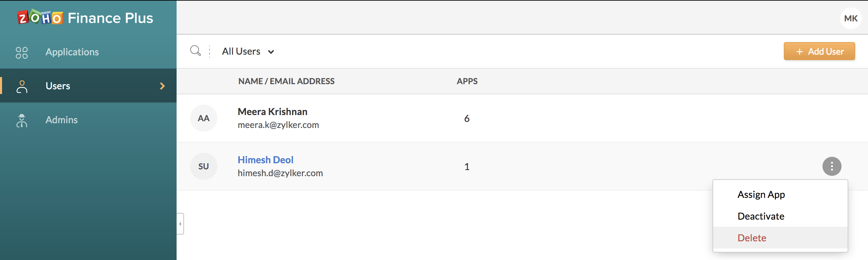Image resolution: width=868 pixels, height=260 pixels.
Task: Expand the Users submenu chevron
Action: [x=162, y=86]
